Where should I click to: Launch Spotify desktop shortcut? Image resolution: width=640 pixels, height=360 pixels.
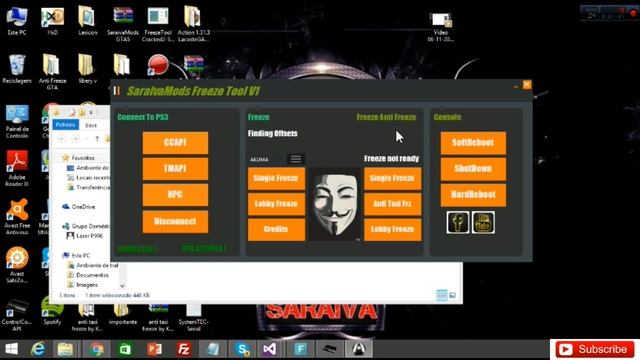pos(52,311)
